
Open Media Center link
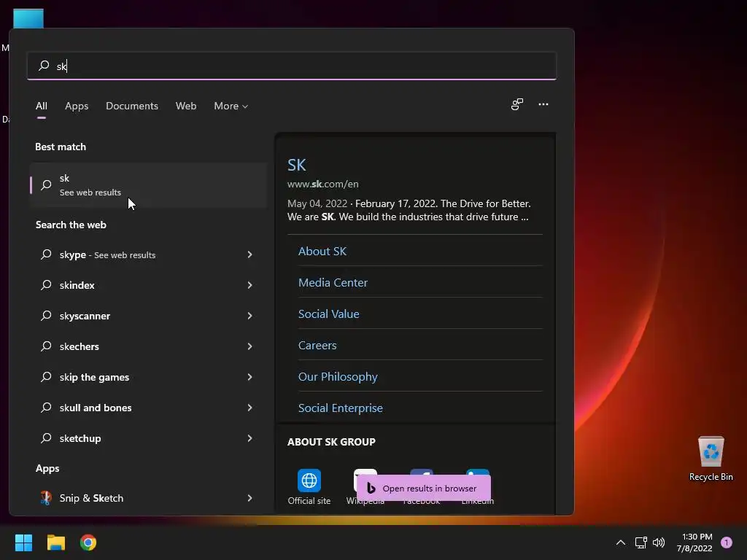tap(333, 282)
